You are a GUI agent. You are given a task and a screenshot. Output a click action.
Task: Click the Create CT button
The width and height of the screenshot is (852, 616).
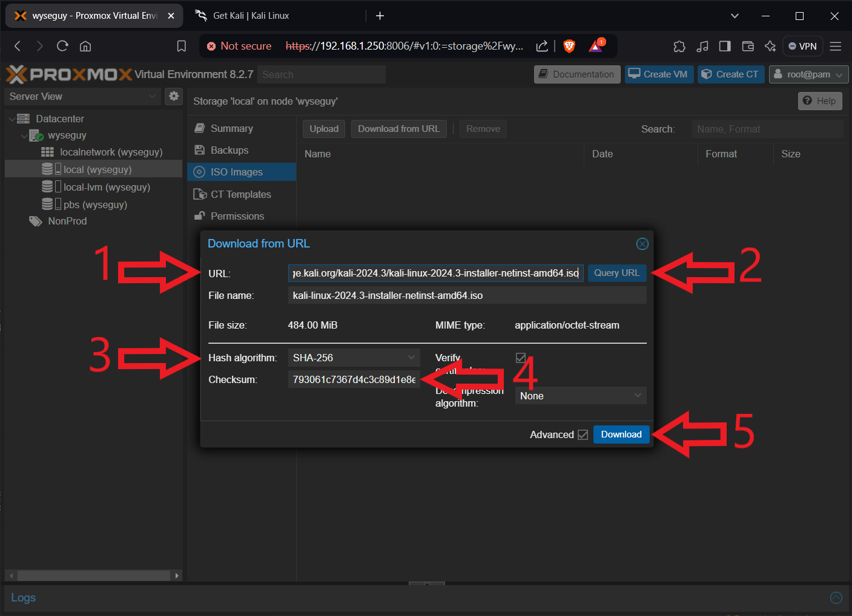[731, 74]
